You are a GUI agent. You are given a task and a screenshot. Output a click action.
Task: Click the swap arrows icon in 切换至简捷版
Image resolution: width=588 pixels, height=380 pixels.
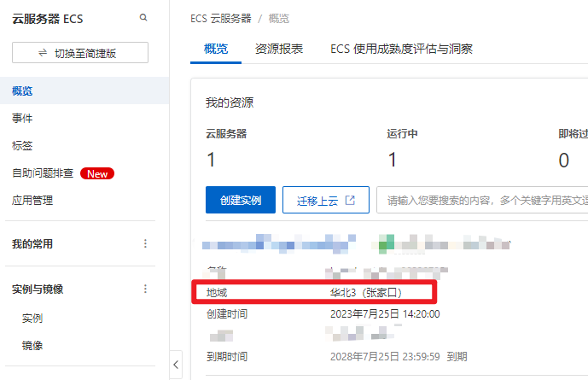pos(43,53)
